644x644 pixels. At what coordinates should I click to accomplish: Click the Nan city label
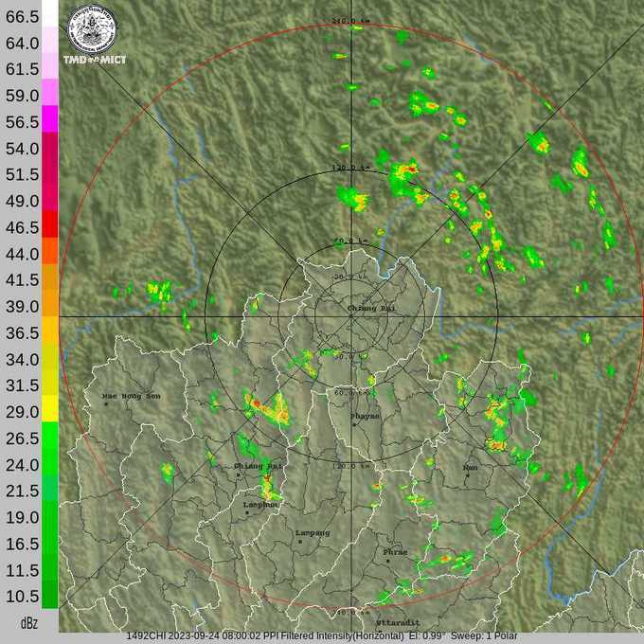470,468
